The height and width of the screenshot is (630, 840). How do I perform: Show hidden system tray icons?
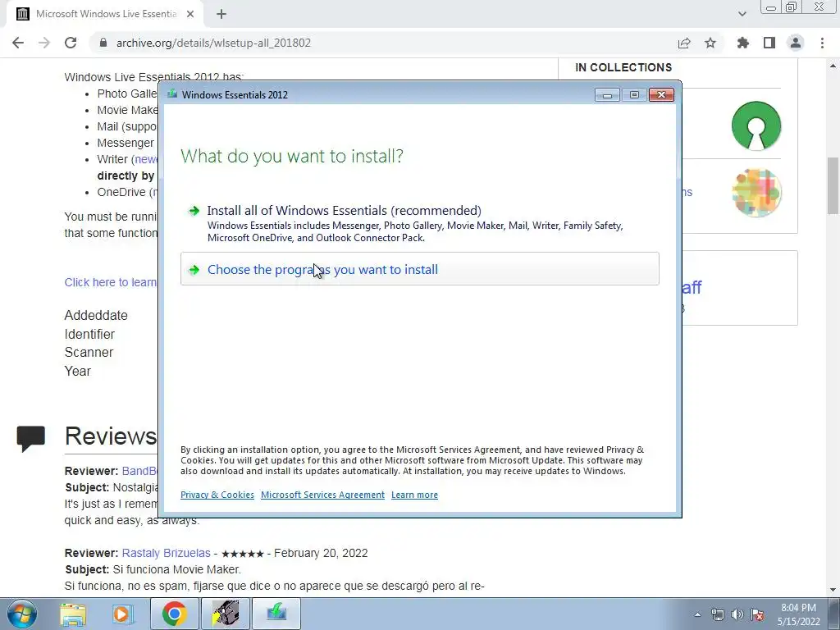697,614
